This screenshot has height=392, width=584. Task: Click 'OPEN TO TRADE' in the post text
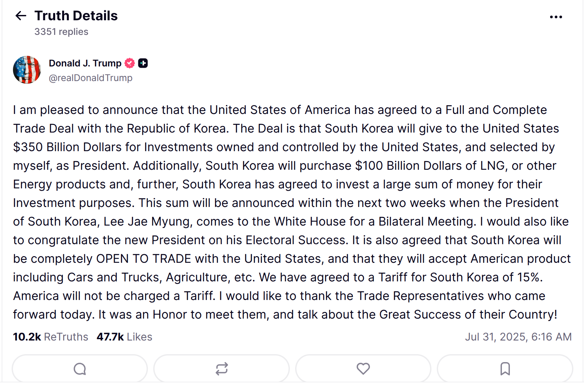point(144,259)
